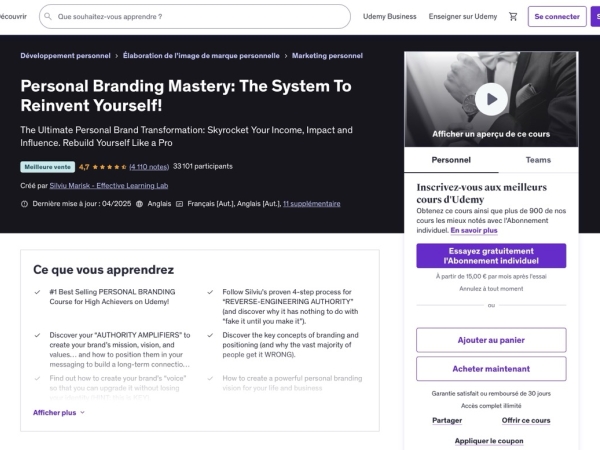The image size is (600, 450).
Task: Click 'AUTHORITY AMPLIFIERS' bullet text
Action: [120, 350]
